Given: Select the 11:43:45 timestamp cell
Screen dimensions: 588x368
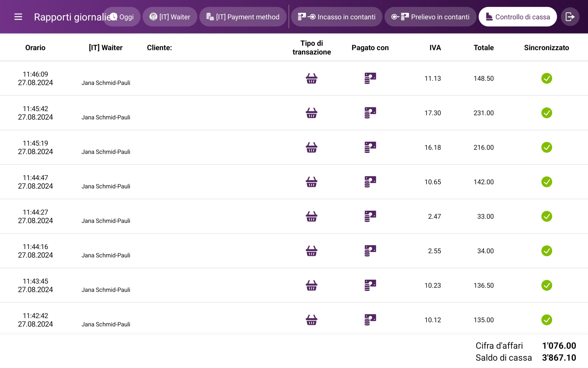Looking at the screenshot, I should tap(35, 286).
